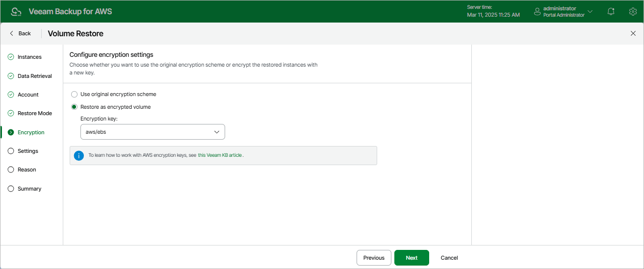The image size is (644, 269).
Task: Open the Encryption key dropdown
Action: point(153,132)
